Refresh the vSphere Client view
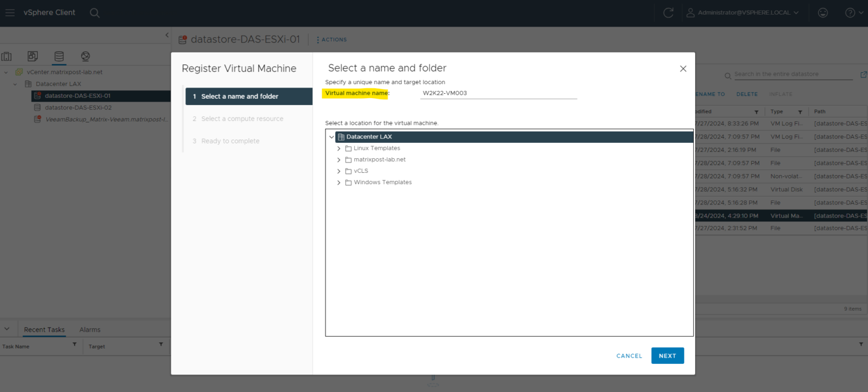Viewport: 868px width, 392px height. tap(668, 12)
